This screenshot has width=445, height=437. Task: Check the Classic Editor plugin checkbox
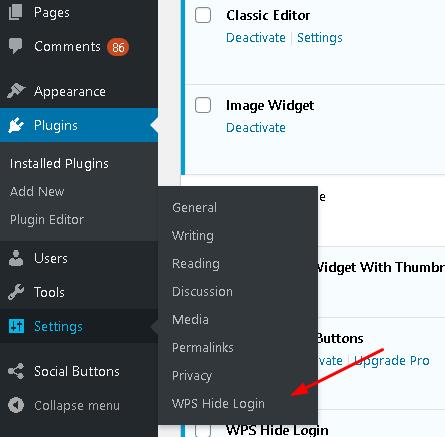pos(203,15)
